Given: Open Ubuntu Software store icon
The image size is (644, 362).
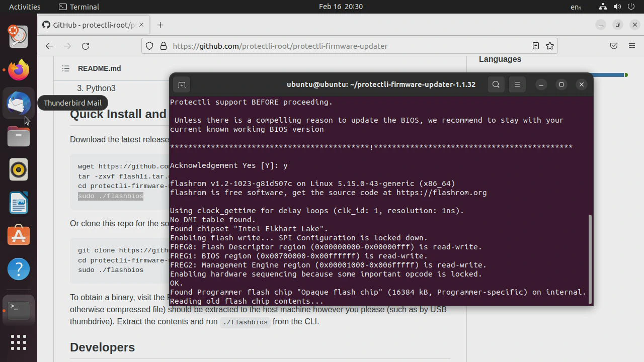Looking at the screenshot, I should 19,236.
